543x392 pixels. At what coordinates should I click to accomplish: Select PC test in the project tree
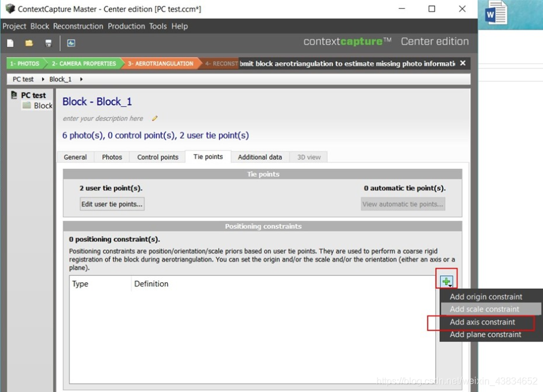31,95
